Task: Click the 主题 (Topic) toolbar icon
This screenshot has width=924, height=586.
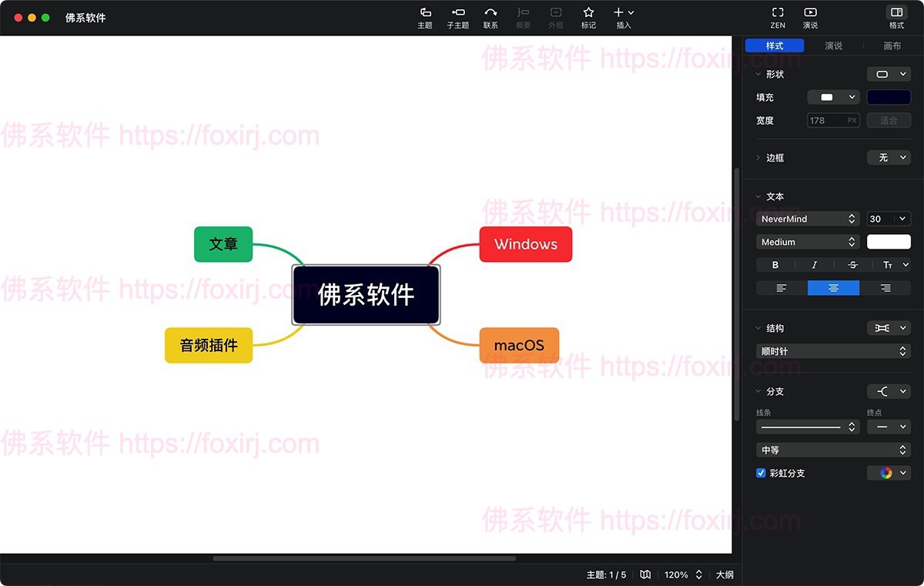Action: (x=425, y=13)
